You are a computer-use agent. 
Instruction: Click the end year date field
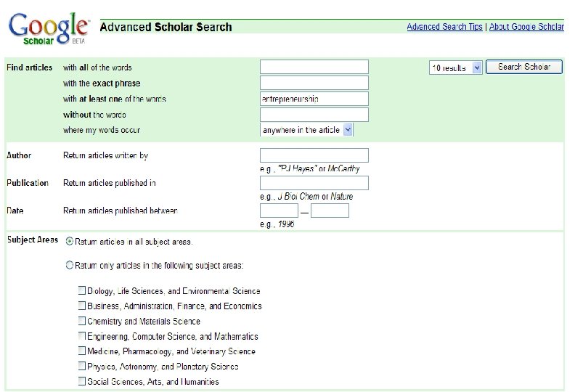(x=330, y=211)
